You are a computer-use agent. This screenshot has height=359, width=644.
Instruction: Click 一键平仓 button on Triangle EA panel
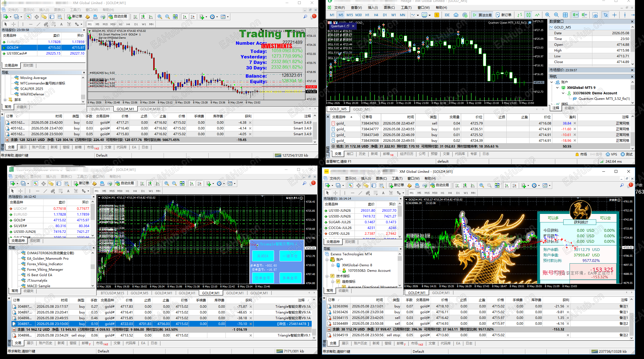tap(291, 256)
